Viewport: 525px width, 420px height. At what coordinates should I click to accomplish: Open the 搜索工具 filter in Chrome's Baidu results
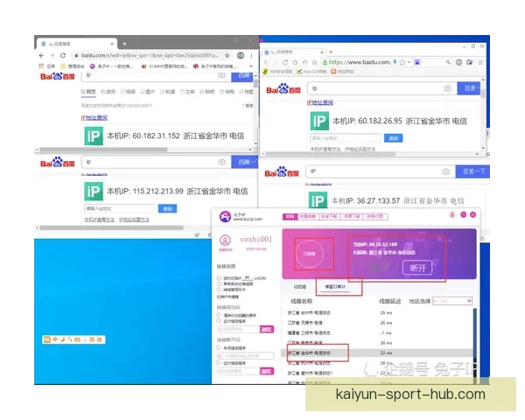pos(248,106)
